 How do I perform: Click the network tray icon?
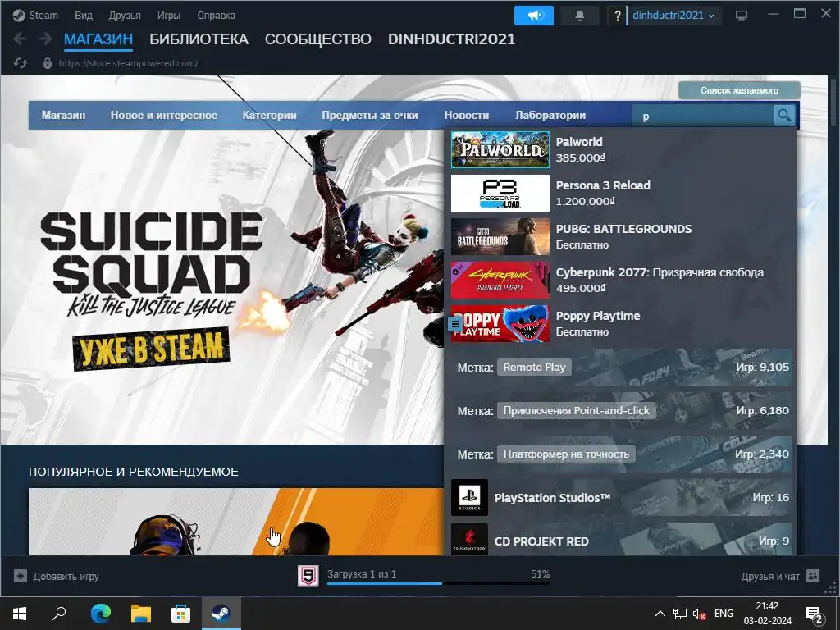680,614
